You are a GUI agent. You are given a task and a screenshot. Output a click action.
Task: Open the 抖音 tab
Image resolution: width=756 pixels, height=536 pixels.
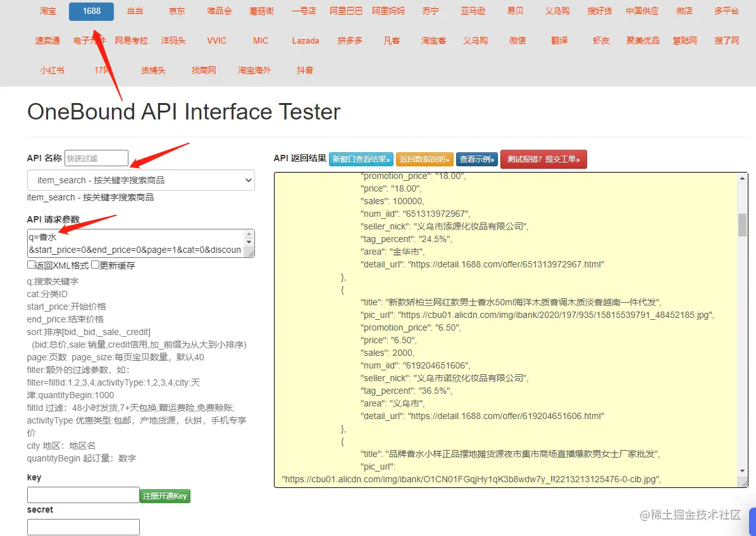tap(305, 70)
